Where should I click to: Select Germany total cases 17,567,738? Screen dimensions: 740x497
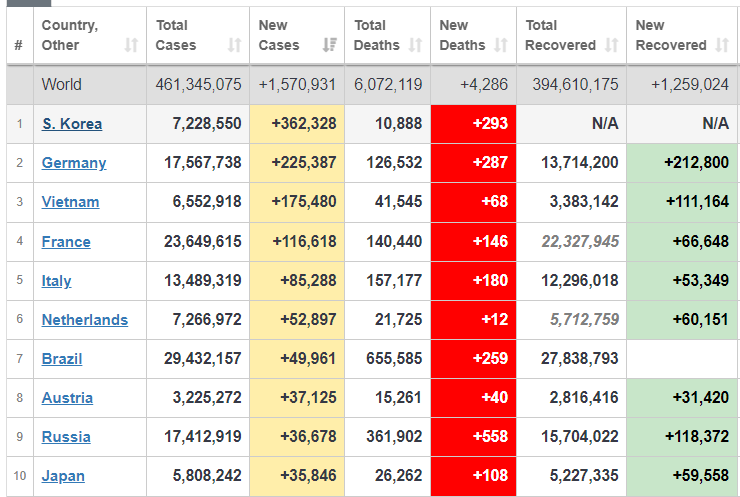202,163
